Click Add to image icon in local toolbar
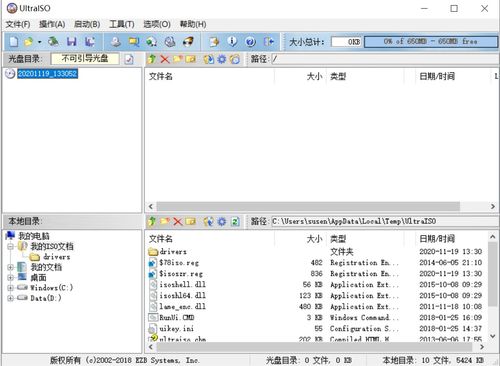 point(209,221)
